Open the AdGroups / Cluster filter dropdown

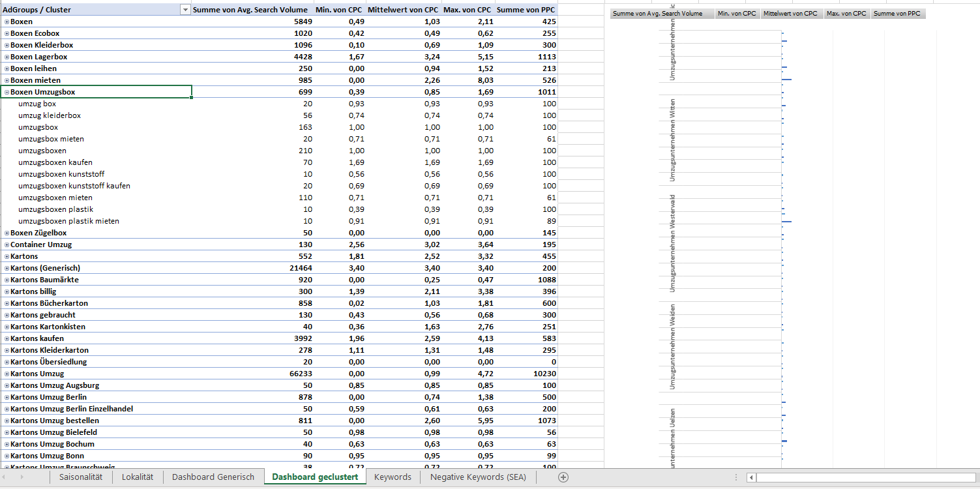tap(185, 10)
